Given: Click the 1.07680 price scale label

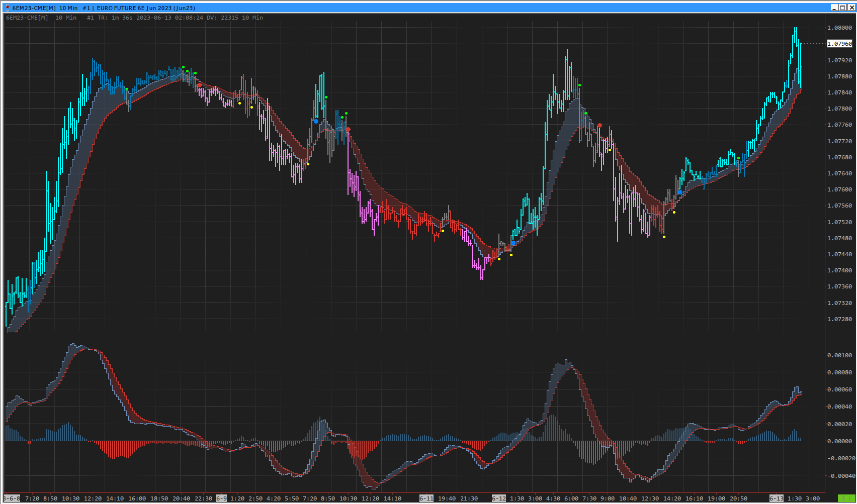Looking at the screenshot, I should (x=840, y=157).
